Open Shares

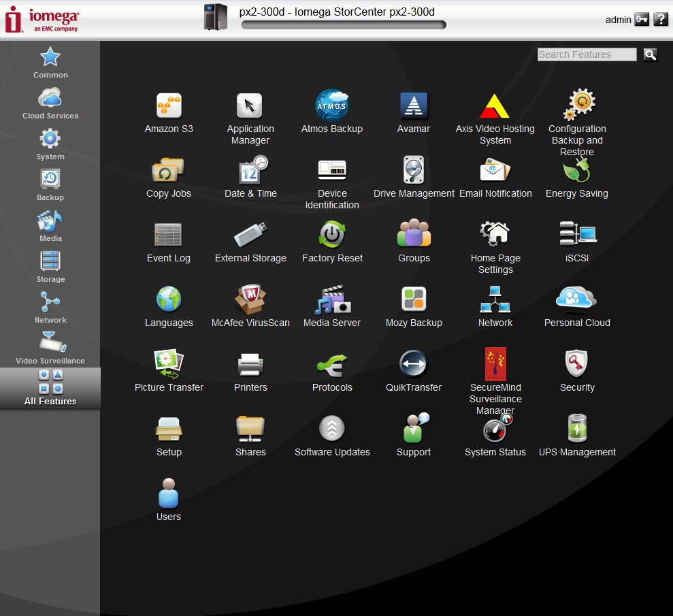tap(250, 436)
